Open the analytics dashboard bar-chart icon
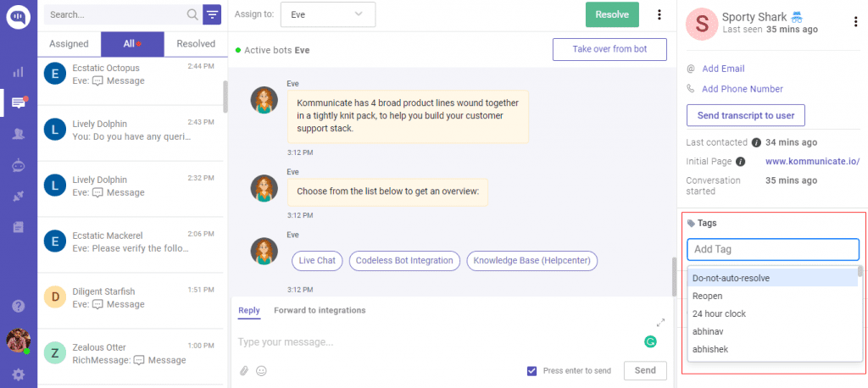Viewport: 868px width, 388px height. tap(19, 72)
